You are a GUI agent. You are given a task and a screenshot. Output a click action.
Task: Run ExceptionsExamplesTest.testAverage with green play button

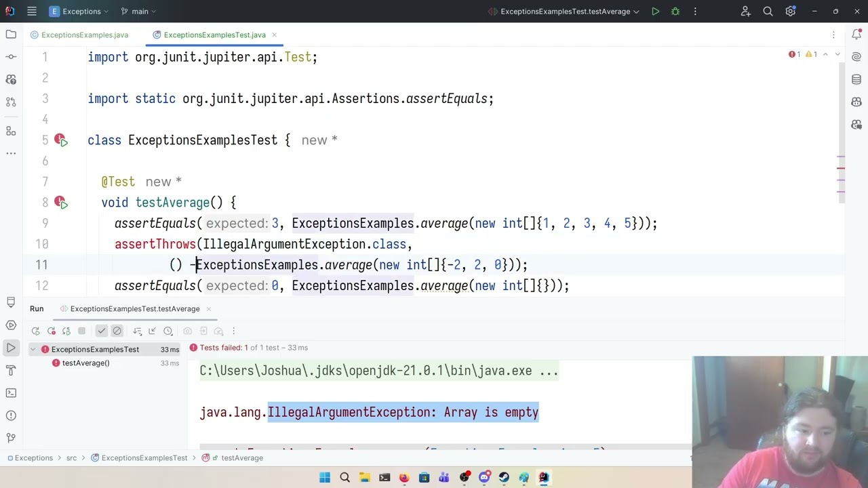(655, 12)
